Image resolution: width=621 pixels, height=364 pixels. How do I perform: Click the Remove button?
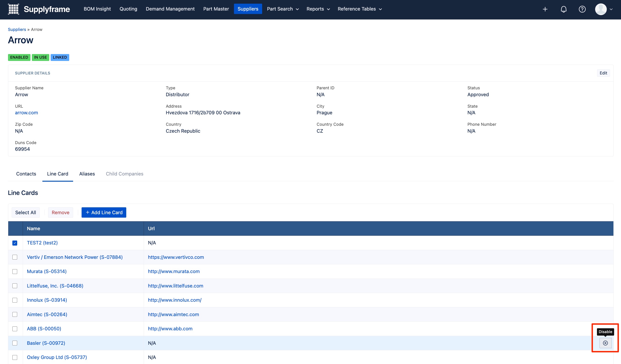coord(60,212)
